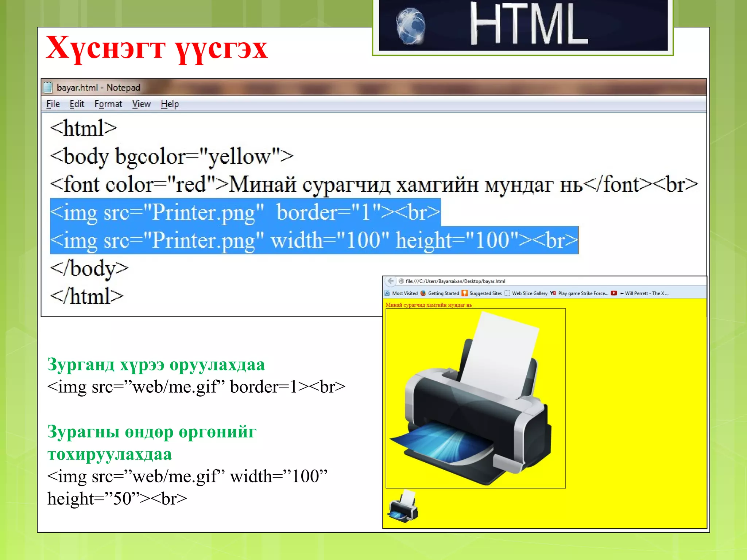Open the Most Visited bookmark
This screenshot has width=747, height=560.
tap(405, 293)
